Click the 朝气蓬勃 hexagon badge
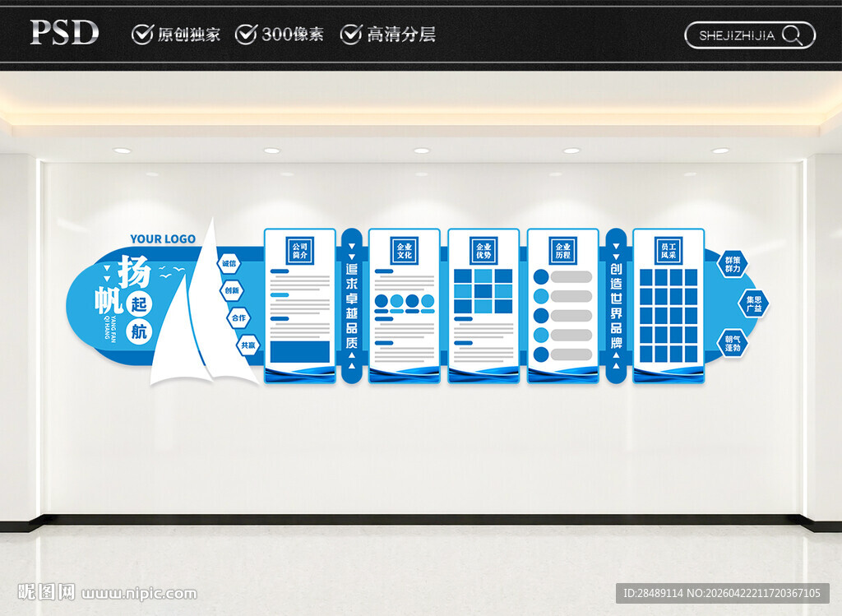 733,343
